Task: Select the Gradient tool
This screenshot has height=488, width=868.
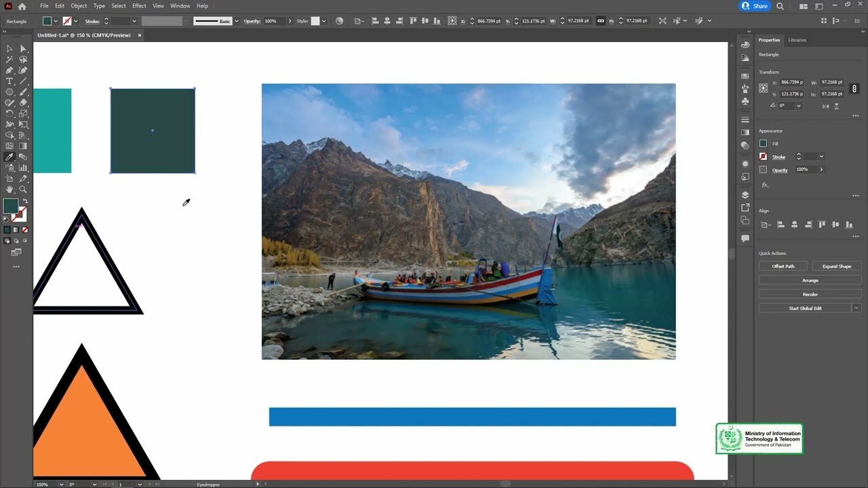Action: tap(23, 146)
